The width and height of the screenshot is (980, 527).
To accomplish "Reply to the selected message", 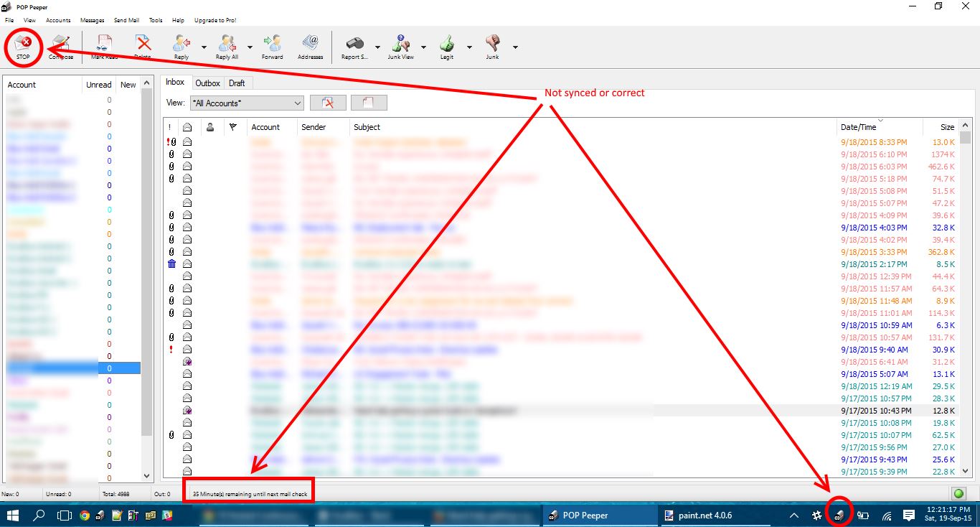I will pos(182,46).
